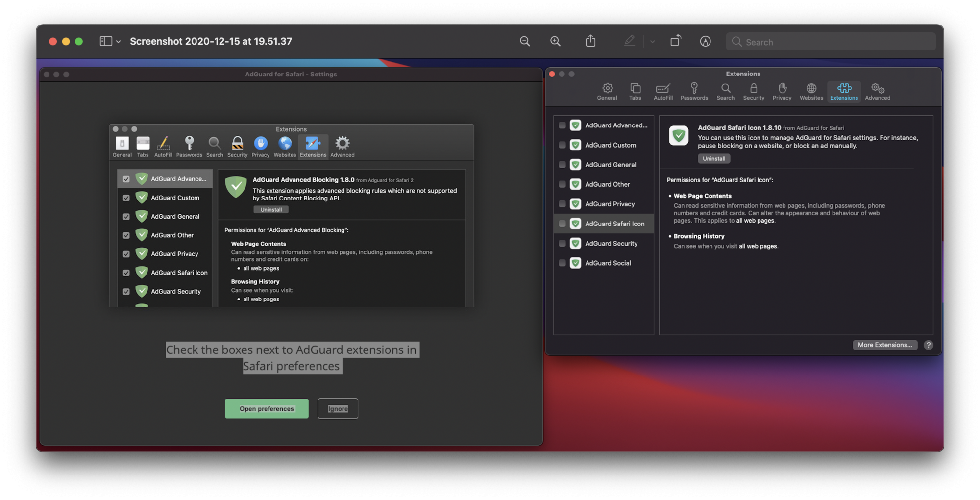Click Uninstall for AdGuard Safari Icon
This screenshot has height=500, width=980.
[713, 158]
